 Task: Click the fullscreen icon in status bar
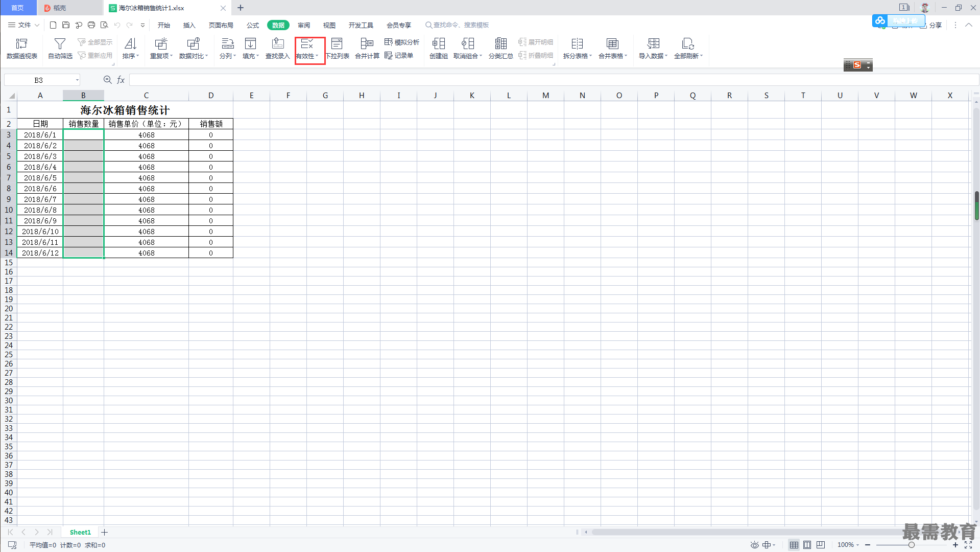click(968, 545)
